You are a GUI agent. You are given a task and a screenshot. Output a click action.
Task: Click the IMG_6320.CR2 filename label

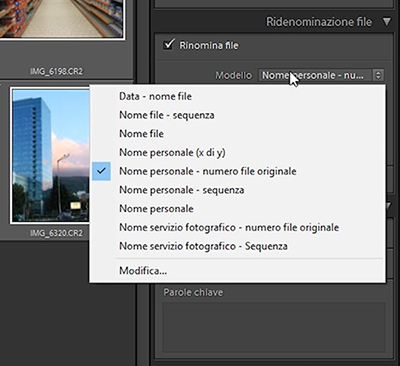[x=56, y=233]
